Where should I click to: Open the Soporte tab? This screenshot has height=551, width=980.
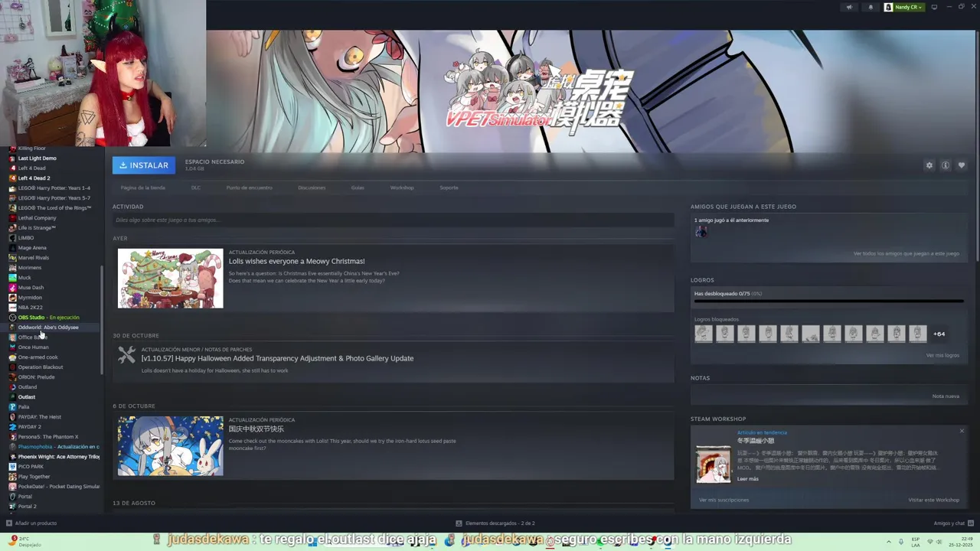tap(449, 187)
